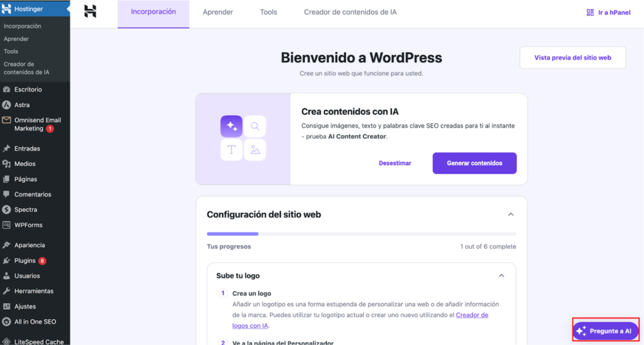The height and width of the screenshot is (345, 644).
Task: Click the Comentarios speech bubble icon
Action: pos(6,194)
